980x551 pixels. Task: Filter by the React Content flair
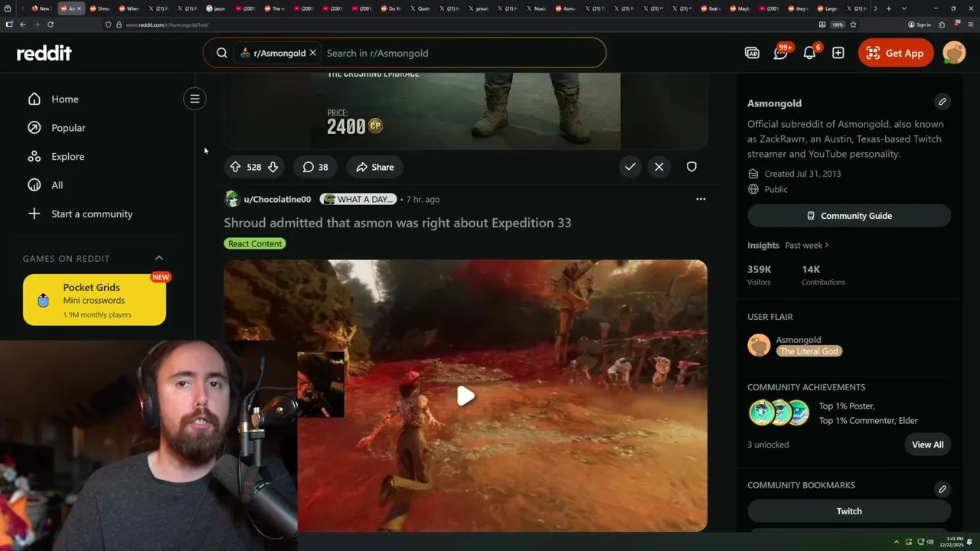pyautogui.click(x=255, y=243)
